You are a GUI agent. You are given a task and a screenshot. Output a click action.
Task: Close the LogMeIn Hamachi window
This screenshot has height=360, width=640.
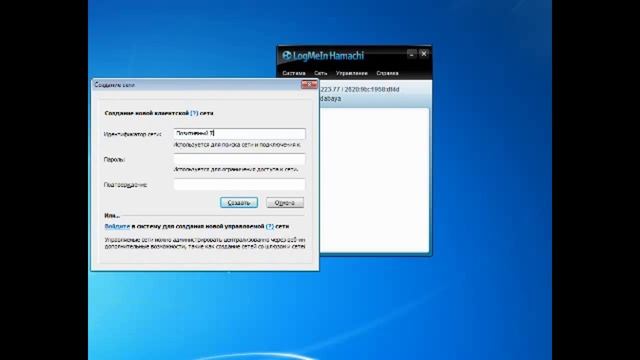(424, 53)
